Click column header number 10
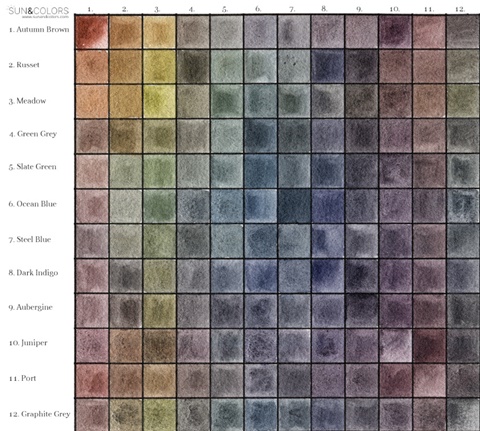Image resolution: width=480 pixels, height=431 pixels. point(394,9)
